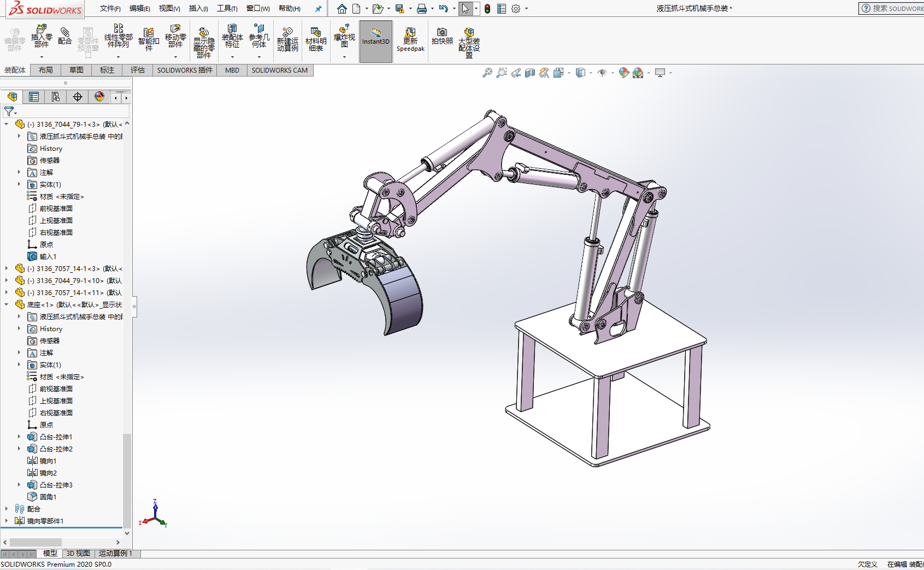Expand the 凸台-拉伸3 feature
The width and height of the screenshot is (924, 570).
point(19,485)
